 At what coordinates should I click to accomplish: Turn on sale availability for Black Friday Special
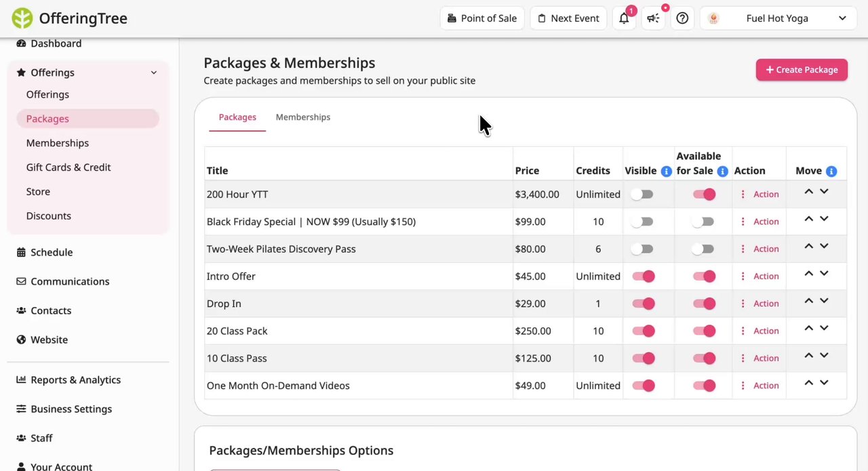click(x=703, y=222)
